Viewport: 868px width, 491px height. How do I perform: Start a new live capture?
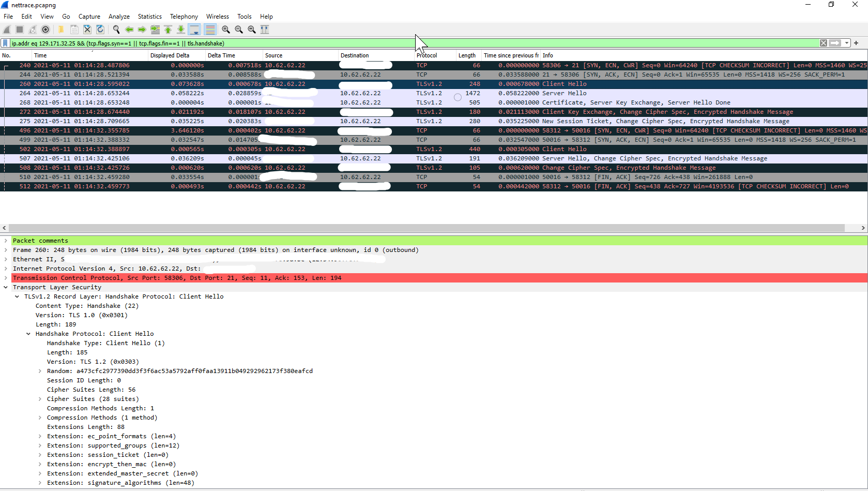tap(7, 29)
